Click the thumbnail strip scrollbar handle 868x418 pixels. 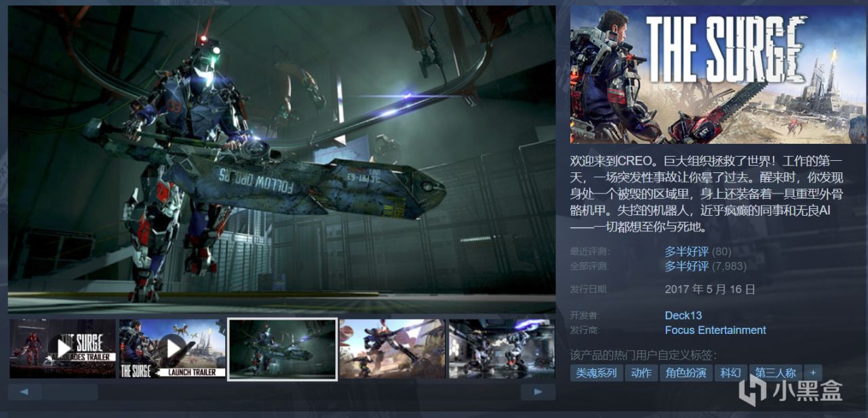71,392
